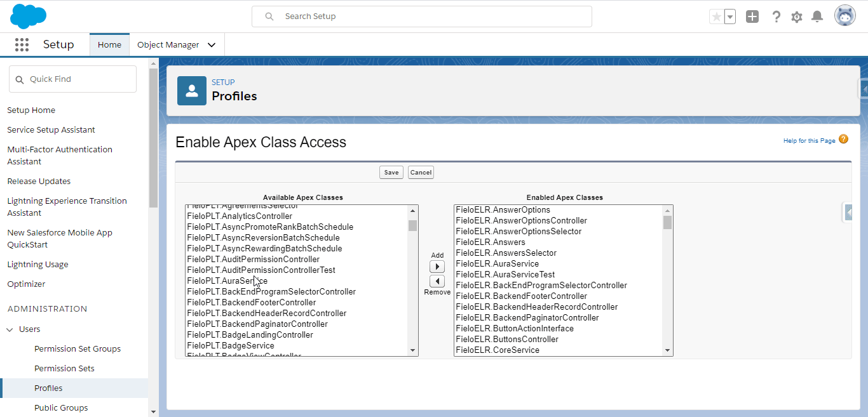Click the Favorites star icon
The width and height of the screenshot is (868, 417).
tap(717, 17)
